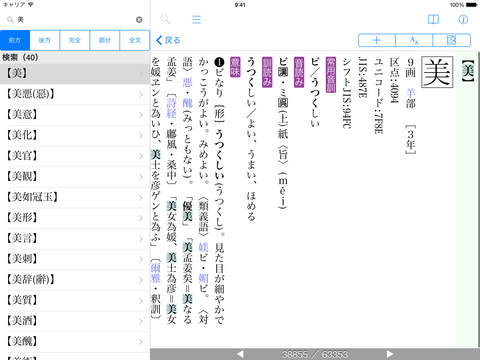The image size is (480, 360).
Task: Tap the purple 音読み label
Action: click(299, 72)
